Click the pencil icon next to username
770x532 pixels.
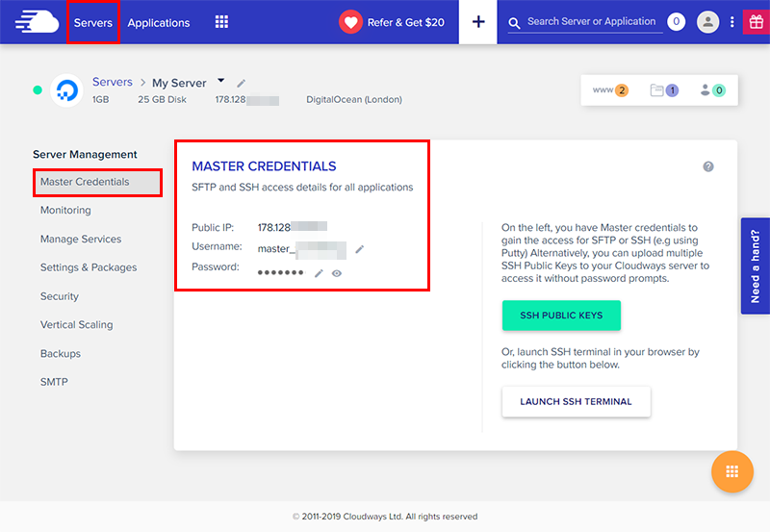click(x=360, y=249)
